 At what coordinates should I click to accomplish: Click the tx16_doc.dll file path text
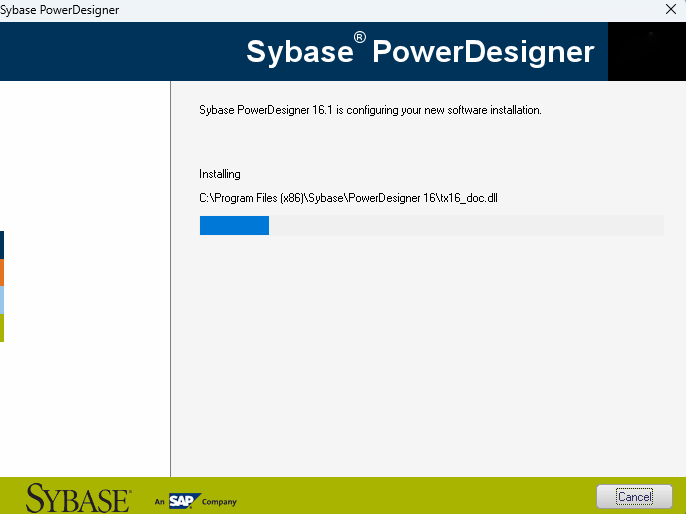click(348, 198)
